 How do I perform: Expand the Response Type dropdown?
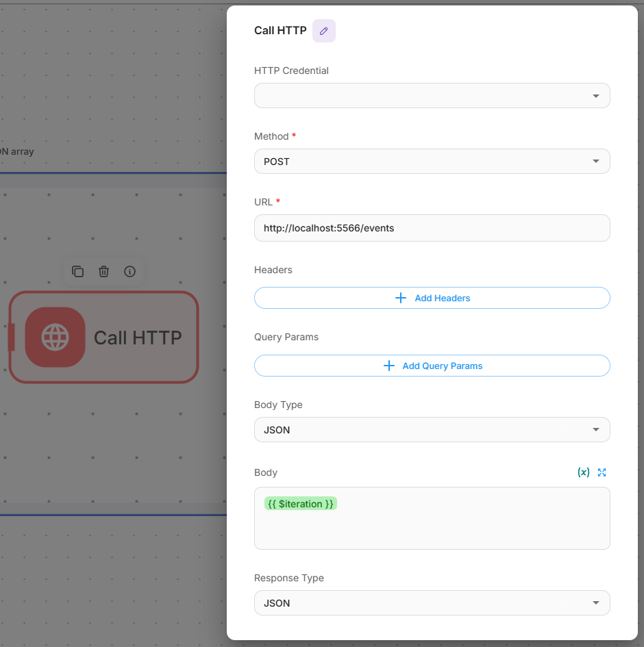(432, 603)
